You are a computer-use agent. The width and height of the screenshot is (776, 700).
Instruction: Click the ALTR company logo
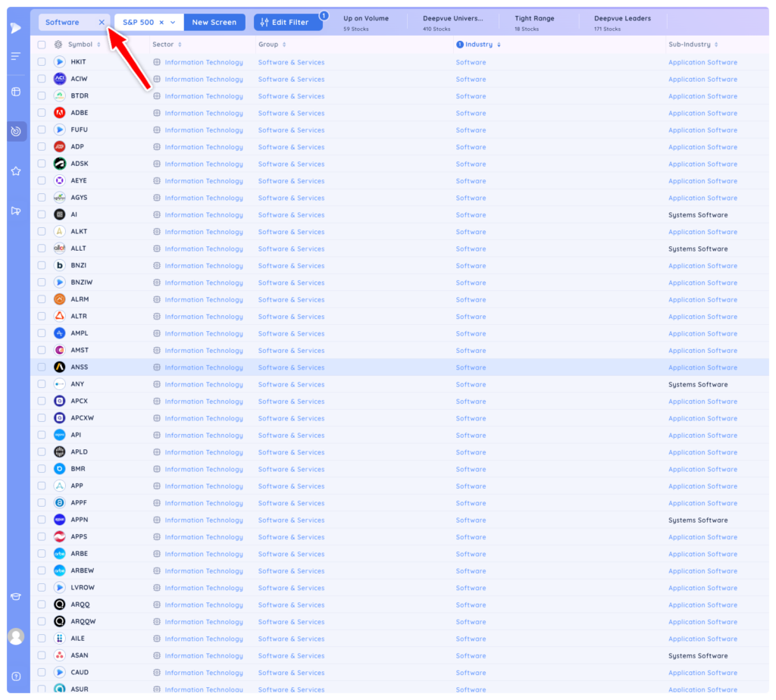tap(59, 316)
